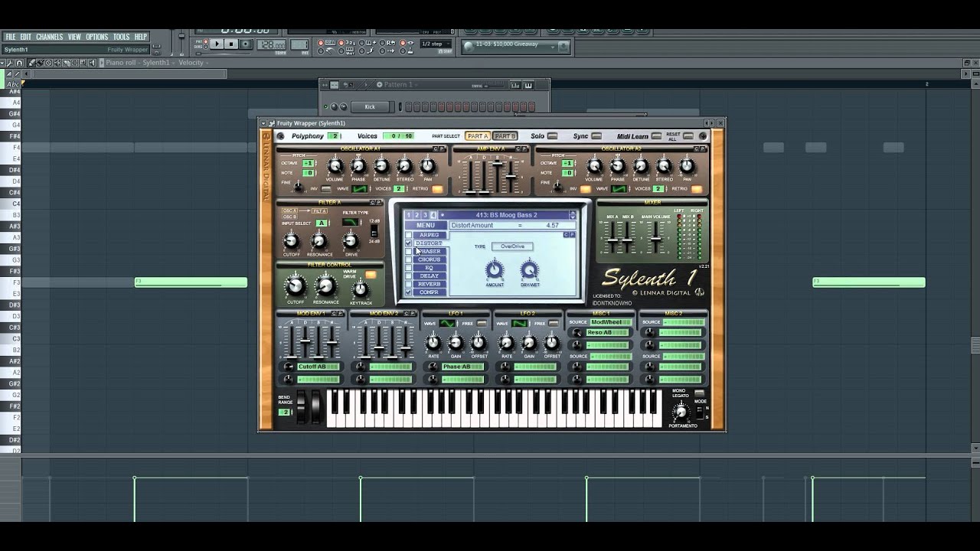Click the Filter Control Keytrack knob
This screenshot has width=980, height=551.
pyautogui.click(x=361, y=289)
